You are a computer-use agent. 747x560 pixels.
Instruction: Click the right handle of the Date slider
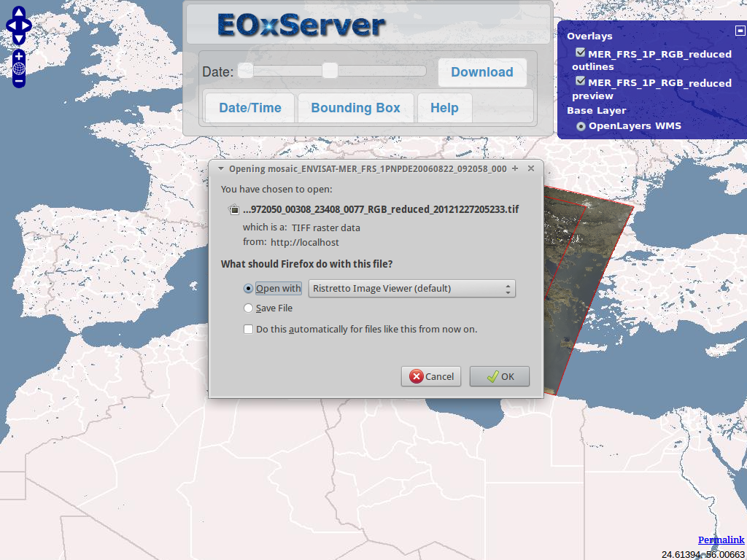pyautogui.click(x=330, y=71)
